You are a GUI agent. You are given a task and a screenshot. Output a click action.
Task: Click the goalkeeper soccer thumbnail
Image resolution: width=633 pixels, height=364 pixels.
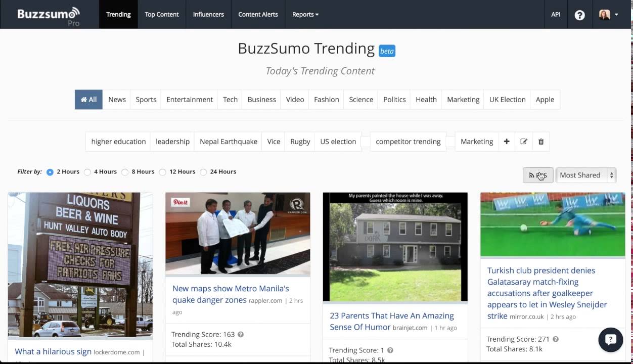point(553,224)
